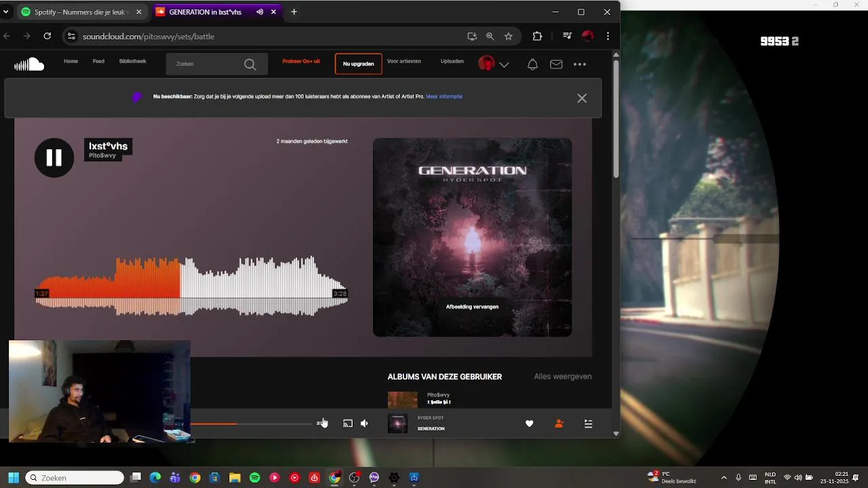868x488 pixels.
Task: Click the page vertical scrollbar
Action: pyautogui.click(x=616, y=119)
